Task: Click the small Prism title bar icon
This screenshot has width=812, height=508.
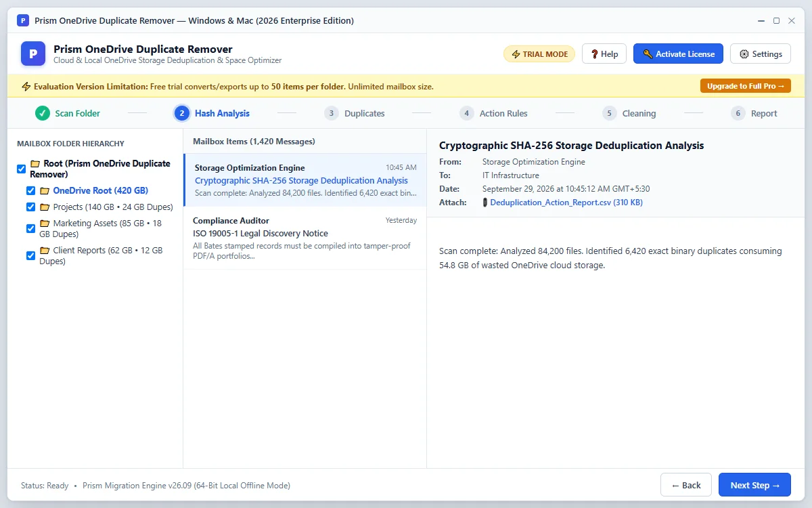Action: point(22,20)
